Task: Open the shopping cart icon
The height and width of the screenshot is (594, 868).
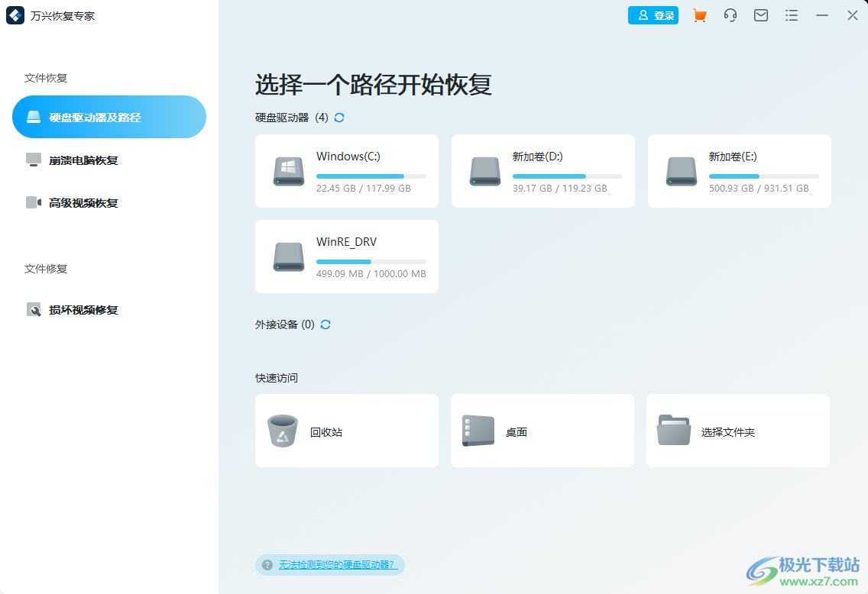Action: [x=700, y=15]
